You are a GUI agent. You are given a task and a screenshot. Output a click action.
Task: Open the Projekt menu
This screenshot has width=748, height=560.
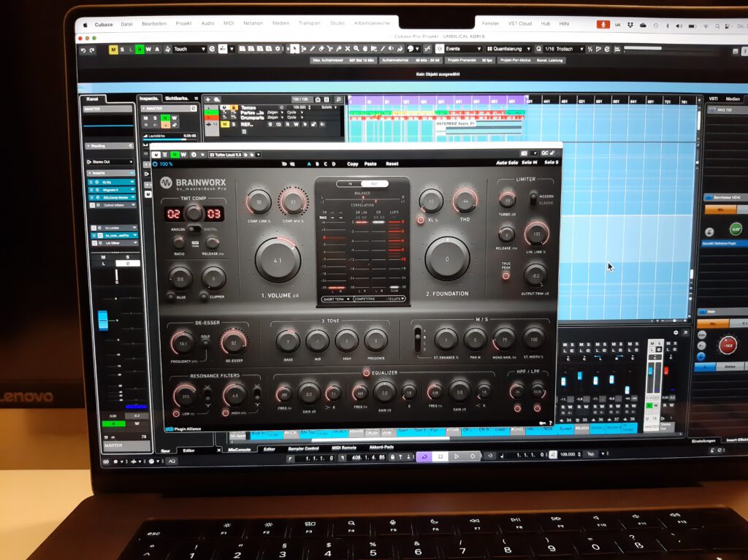click(x=183, y=23)
